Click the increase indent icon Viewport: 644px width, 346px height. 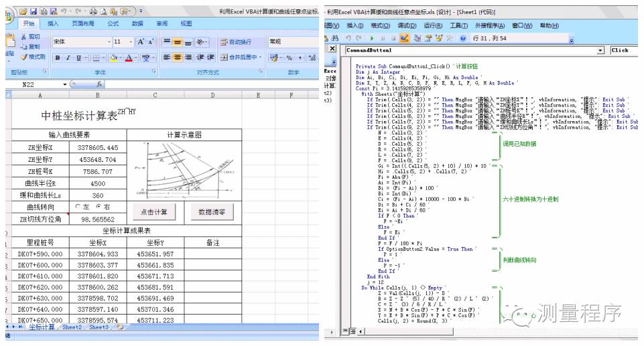[210, 58]
